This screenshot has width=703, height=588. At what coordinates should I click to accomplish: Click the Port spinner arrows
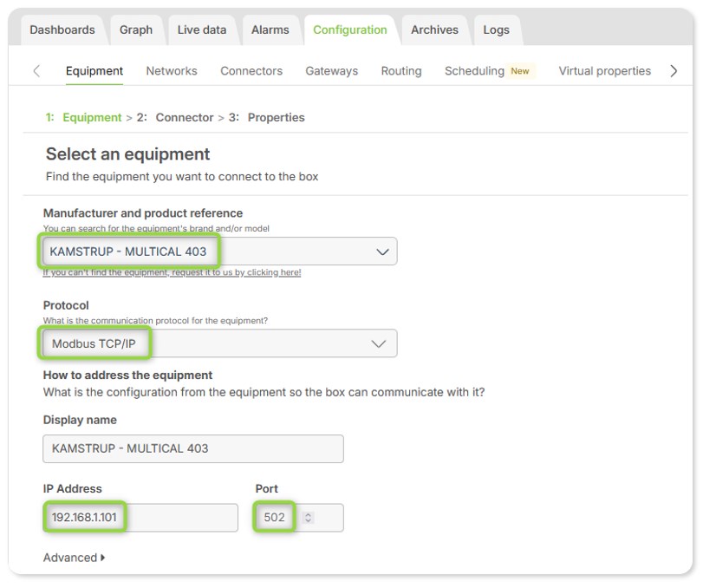coord(308,518)
